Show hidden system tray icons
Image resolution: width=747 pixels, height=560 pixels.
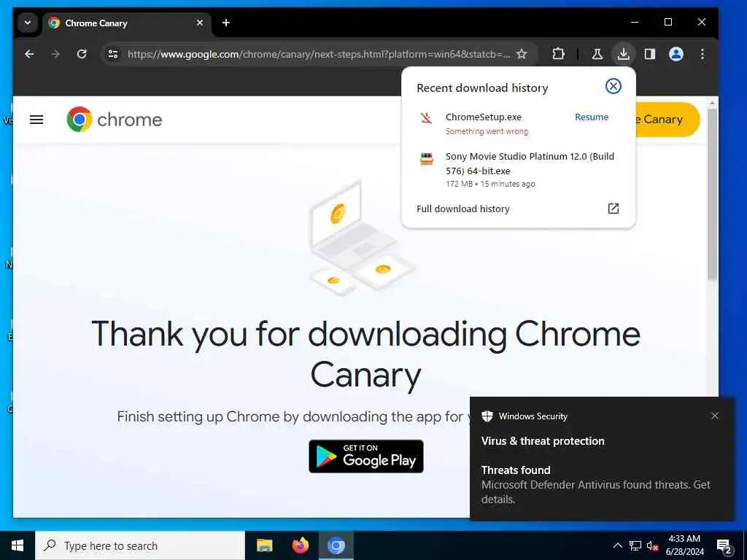tap(617, 545)
